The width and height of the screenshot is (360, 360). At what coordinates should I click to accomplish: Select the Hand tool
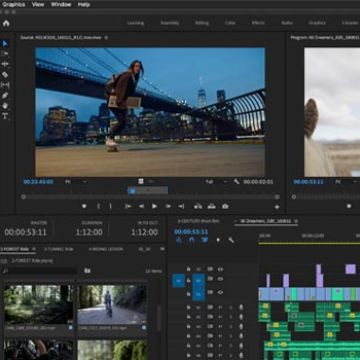point(5,106)
